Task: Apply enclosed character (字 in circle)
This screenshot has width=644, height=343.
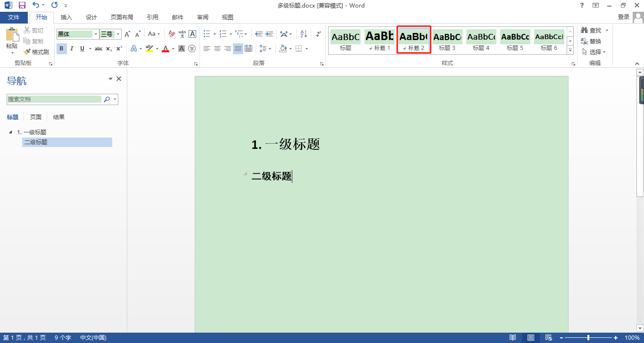Action: tap(192, 49)
